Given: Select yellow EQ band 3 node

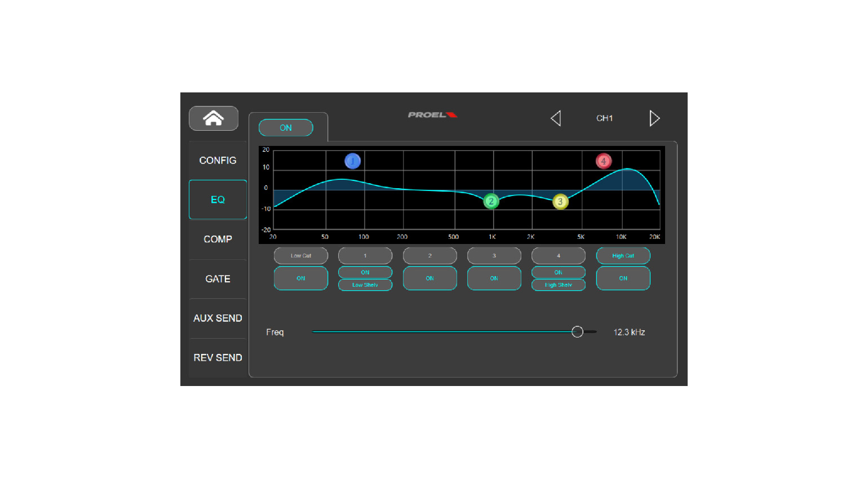Looking at the screenshot, I should pos(560,202).
